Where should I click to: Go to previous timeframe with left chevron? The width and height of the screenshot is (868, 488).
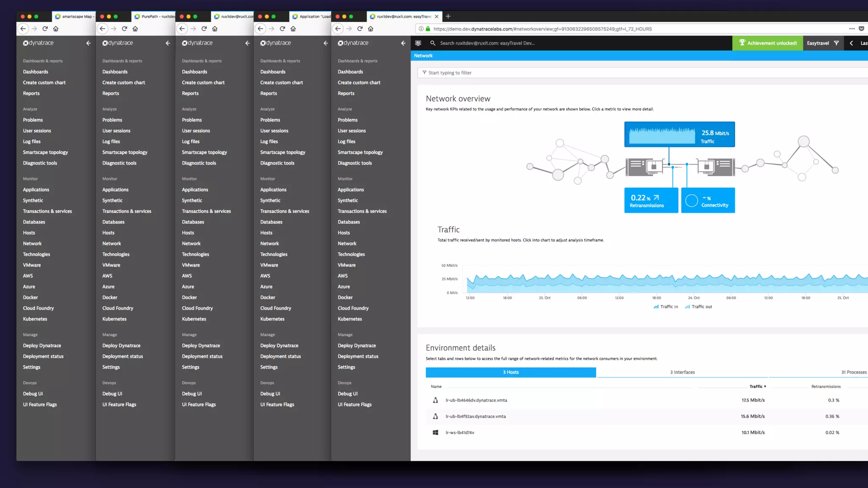click(x=851, y=43)
